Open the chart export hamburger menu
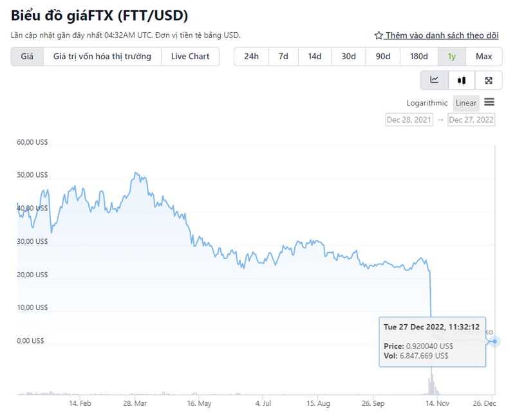 tap(489, 103)
